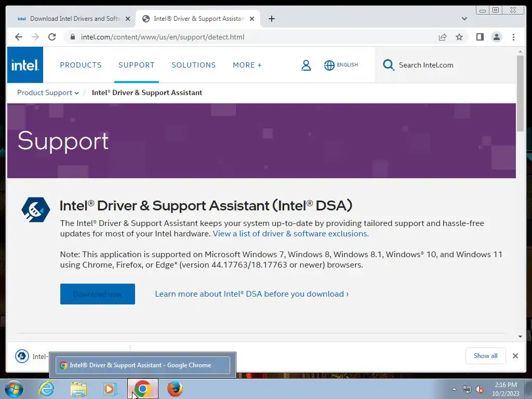This screenshot has height=399, width=532.
Task: Click the page scrollbar down arrow
Action: 520,337
